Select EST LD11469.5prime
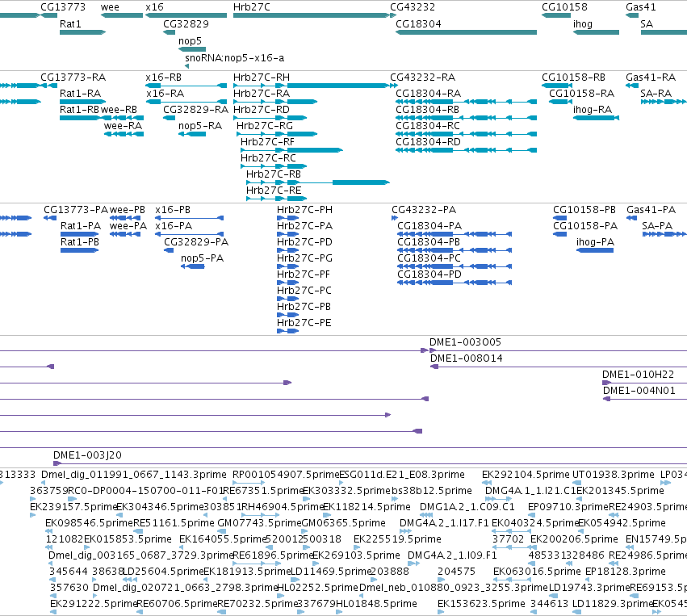 click(330, 572)
